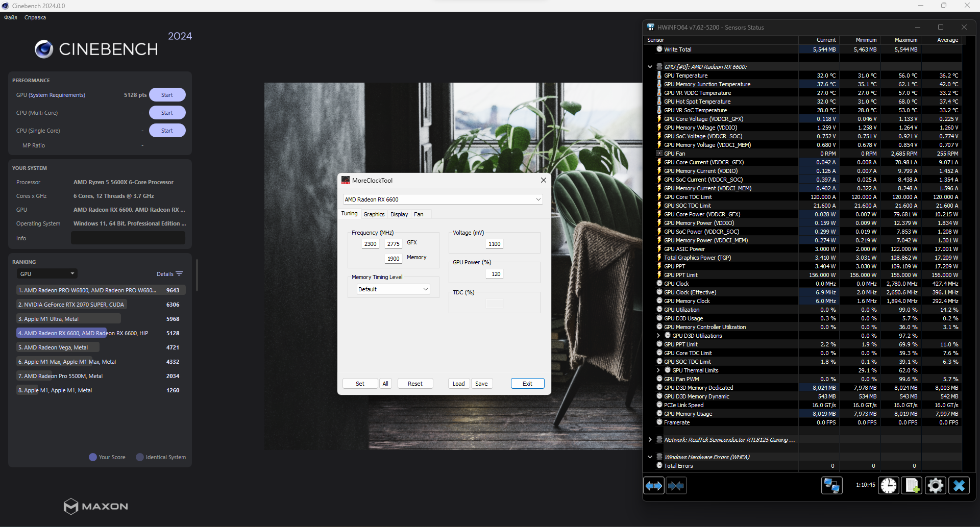Screen dimensions: 980x527
Task: Open the Memory Timing Level Default dropdown
Action: click(x=393, y=289)
